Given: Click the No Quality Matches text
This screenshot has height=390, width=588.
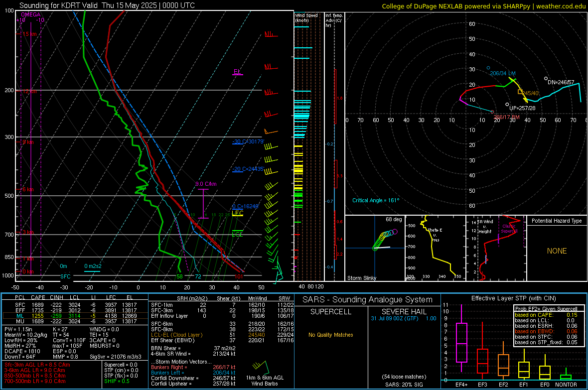Looking at the screenshot, I should tap(331, 335).
